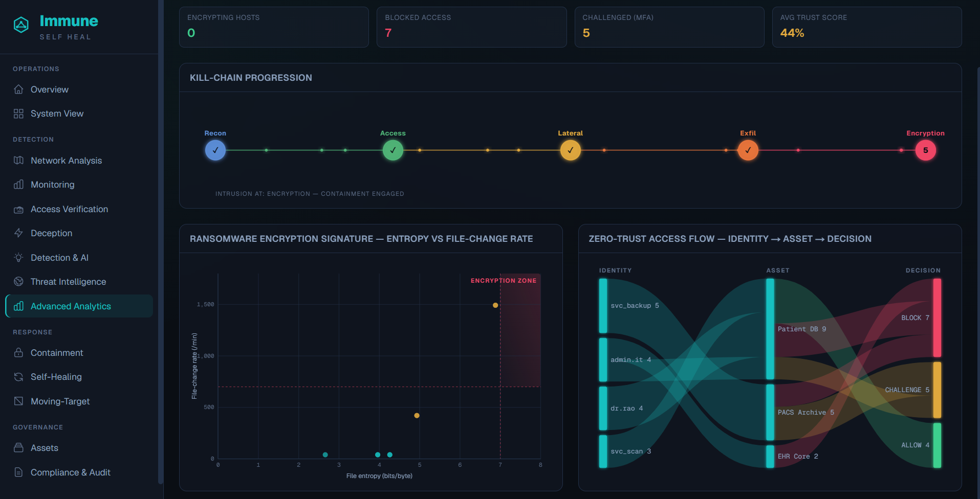Open Access Verification page
The image size is (980, 499).
79,209
